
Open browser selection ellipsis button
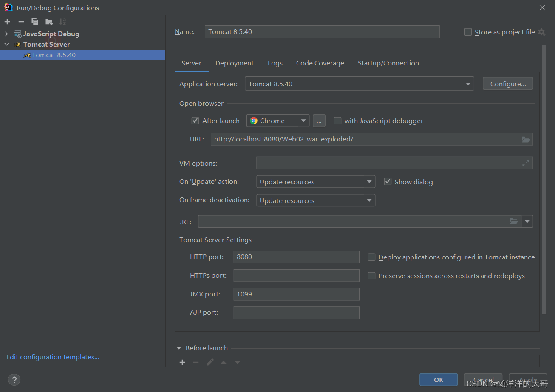[319, 121]
